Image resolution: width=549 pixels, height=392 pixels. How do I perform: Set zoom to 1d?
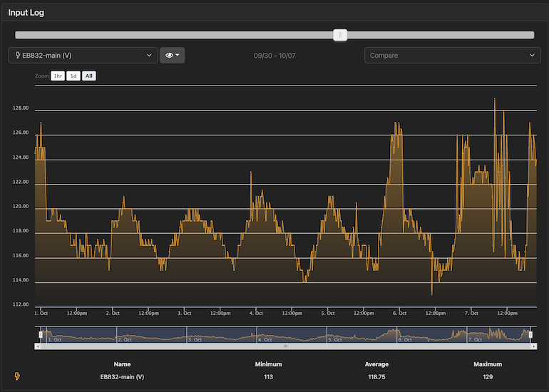click(x=73, y=76)
